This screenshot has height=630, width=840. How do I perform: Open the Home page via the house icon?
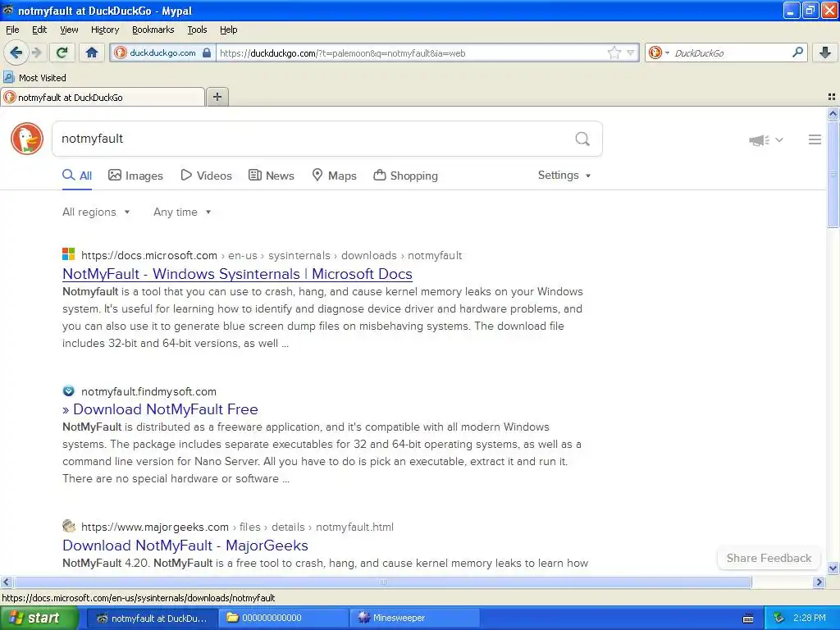point(92,52)
